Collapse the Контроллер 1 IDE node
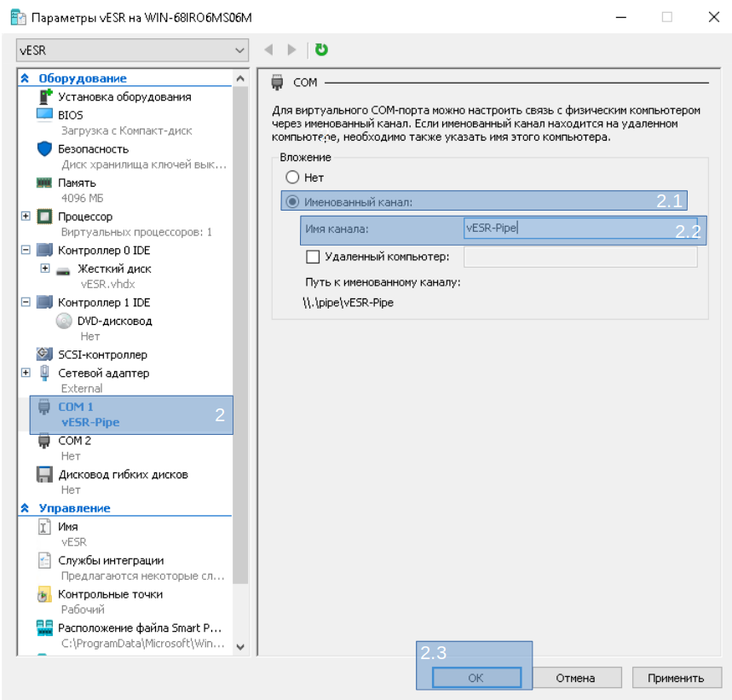 click(26, 302)
